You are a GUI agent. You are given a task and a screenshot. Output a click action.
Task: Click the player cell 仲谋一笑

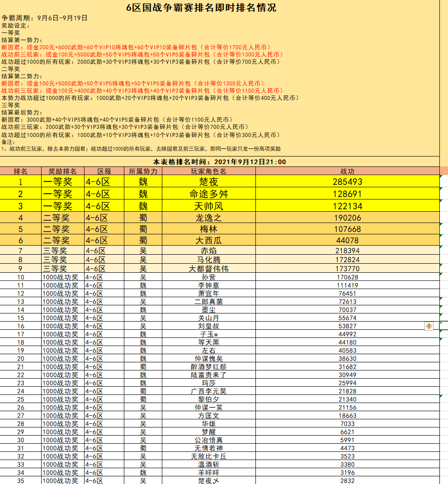[x=209, y=407]
